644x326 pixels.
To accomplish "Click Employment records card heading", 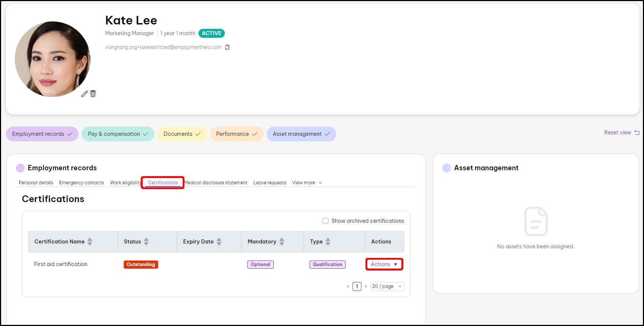I will 62,168.
